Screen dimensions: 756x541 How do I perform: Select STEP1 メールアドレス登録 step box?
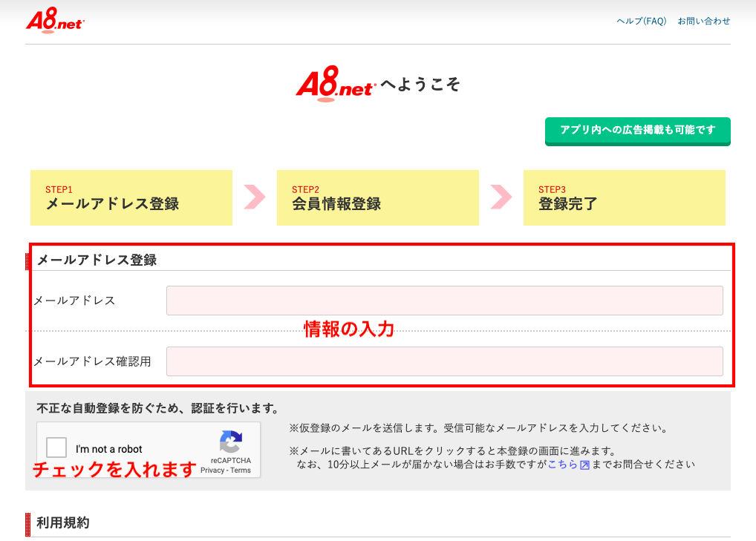tap(131, 197)
